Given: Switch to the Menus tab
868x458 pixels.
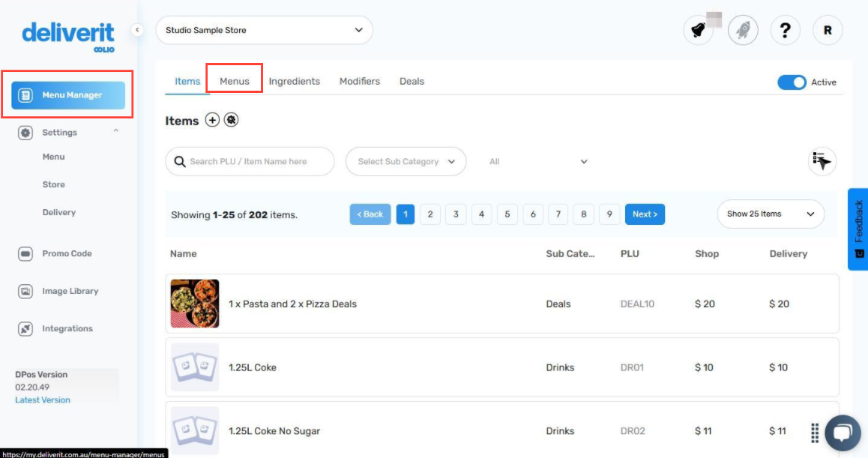Looking at the screenshot, I should click(x=234, y=81).
